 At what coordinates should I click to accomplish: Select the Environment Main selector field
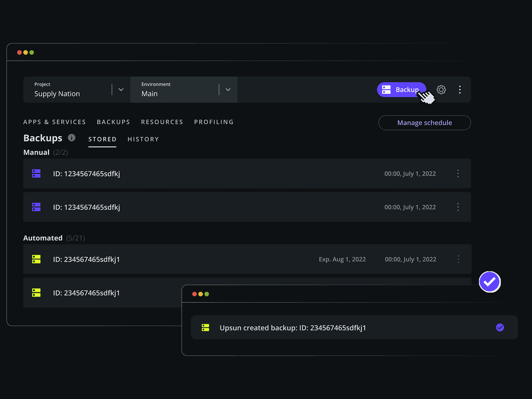click(x=184, y=90)
